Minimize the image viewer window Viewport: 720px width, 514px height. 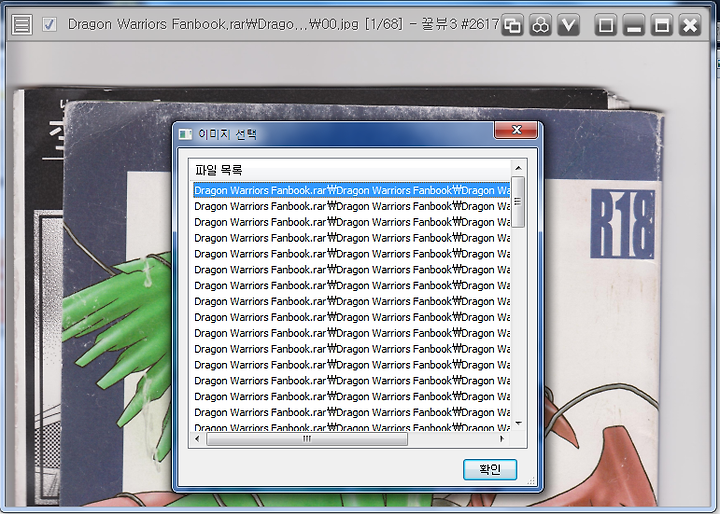pos(634,25)
